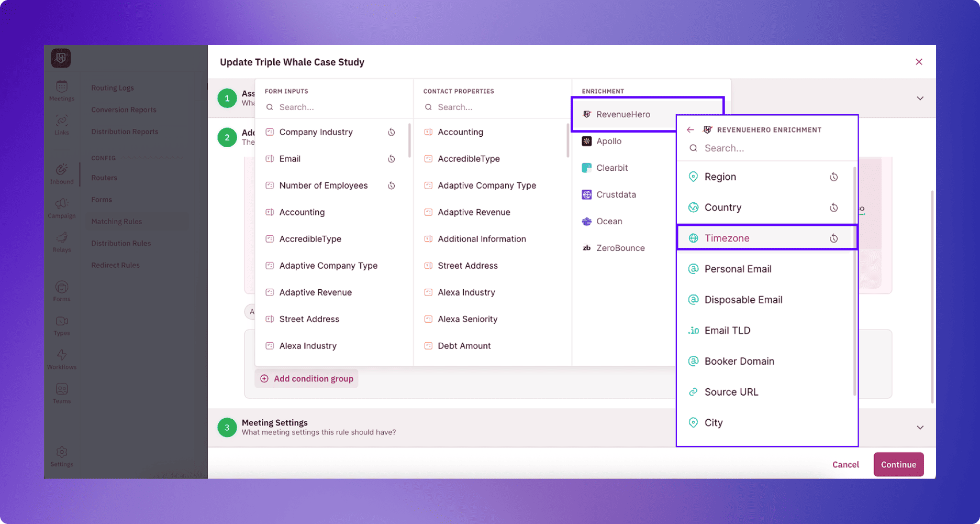Click the Cancel button

845,465
